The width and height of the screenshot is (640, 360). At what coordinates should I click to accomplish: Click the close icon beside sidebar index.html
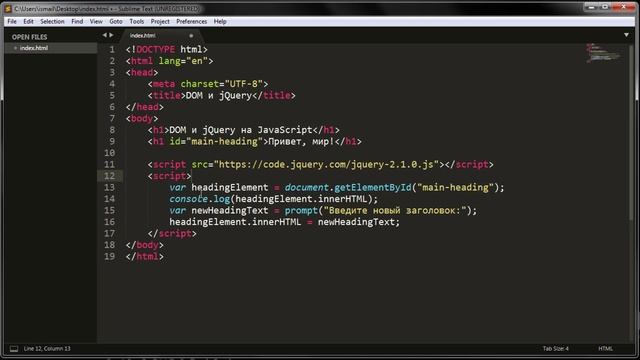16,48
